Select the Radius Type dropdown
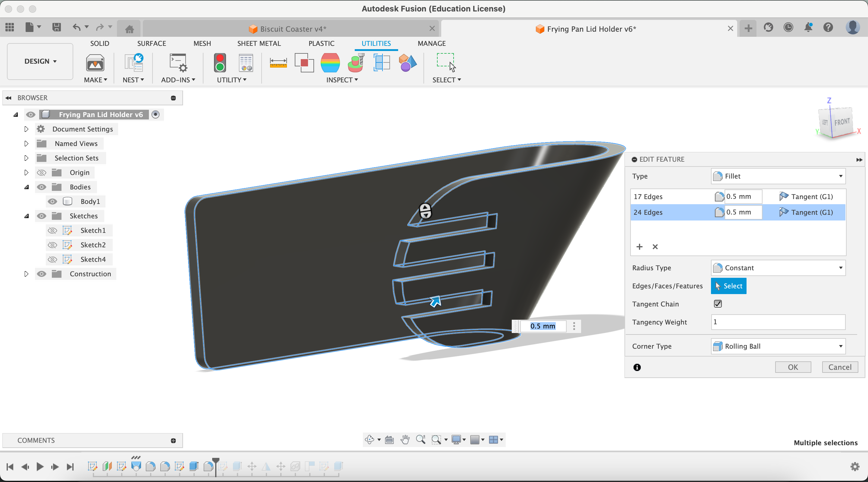This screenshot has height=482, width=868. (778, 268)
